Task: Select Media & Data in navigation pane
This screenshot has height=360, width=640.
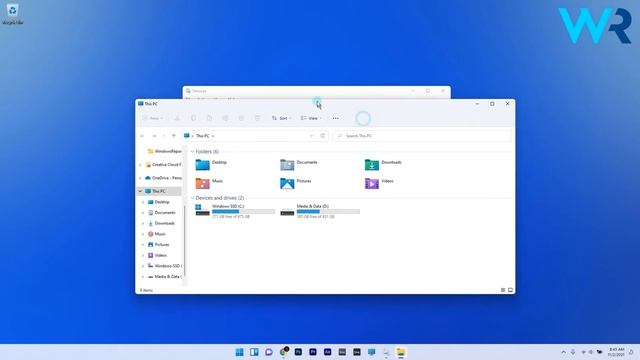Action: pyautogui.click(x=164, y=276)
